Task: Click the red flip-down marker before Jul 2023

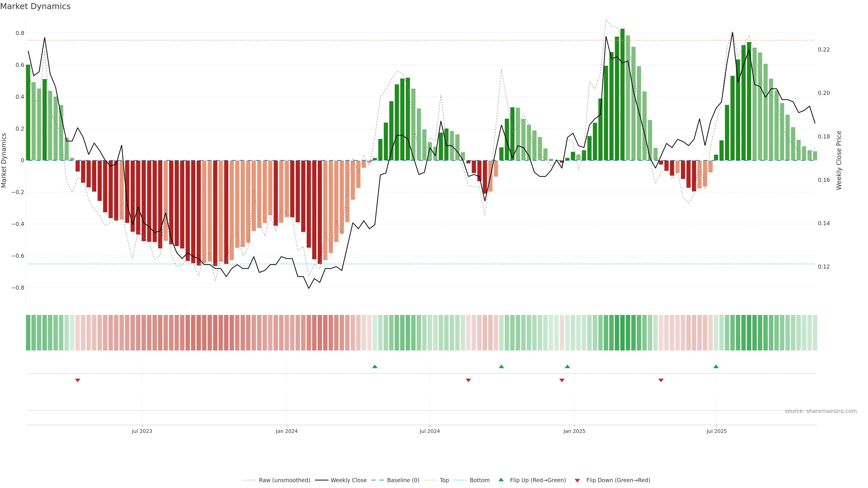Action: pyautogui.click(x=78, y=380)
